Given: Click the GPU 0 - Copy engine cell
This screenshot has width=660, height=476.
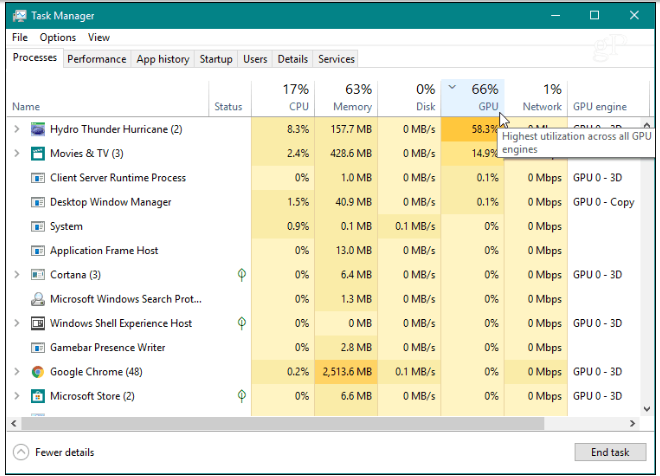Looking at the screenshot, I should [604, 202].
